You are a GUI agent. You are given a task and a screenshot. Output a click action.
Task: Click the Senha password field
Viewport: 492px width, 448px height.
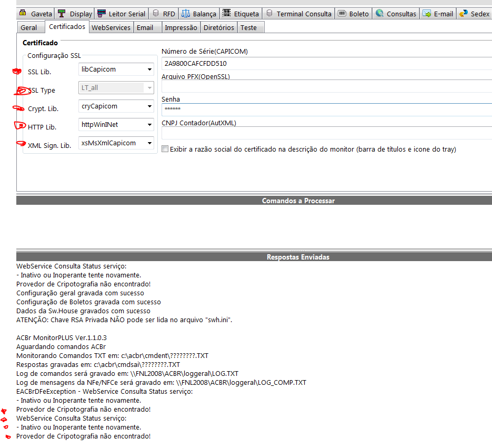click(327, 109)
